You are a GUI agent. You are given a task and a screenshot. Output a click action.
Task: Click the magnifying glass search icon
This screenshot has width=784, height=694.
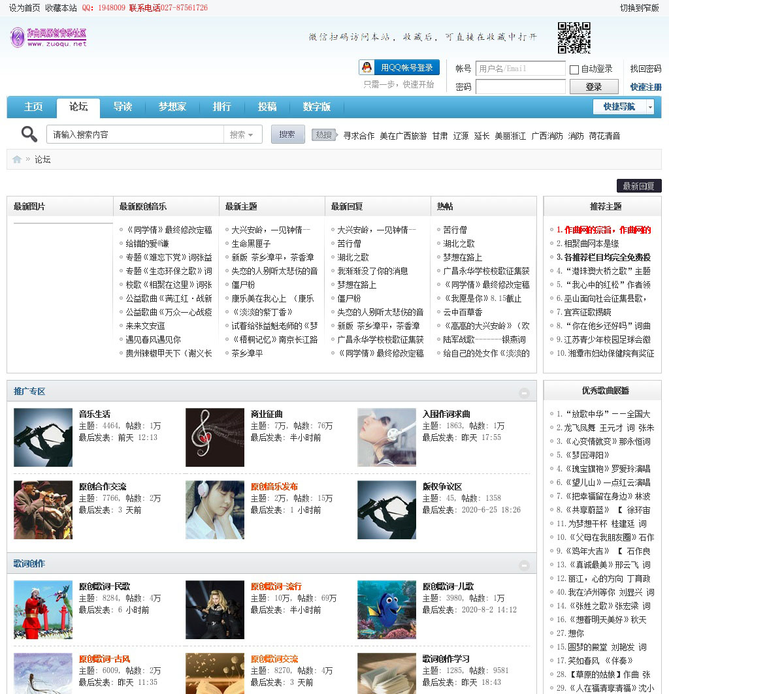click(29, 134)
